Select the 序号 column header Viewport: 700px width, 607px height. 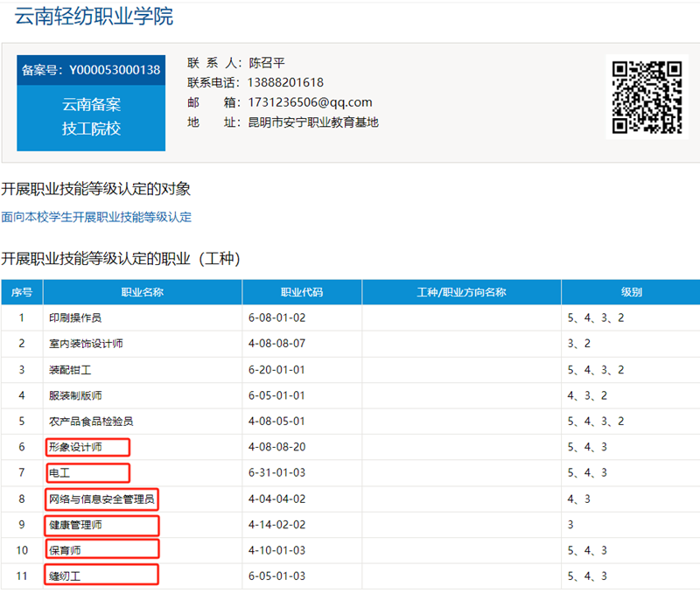21,292
